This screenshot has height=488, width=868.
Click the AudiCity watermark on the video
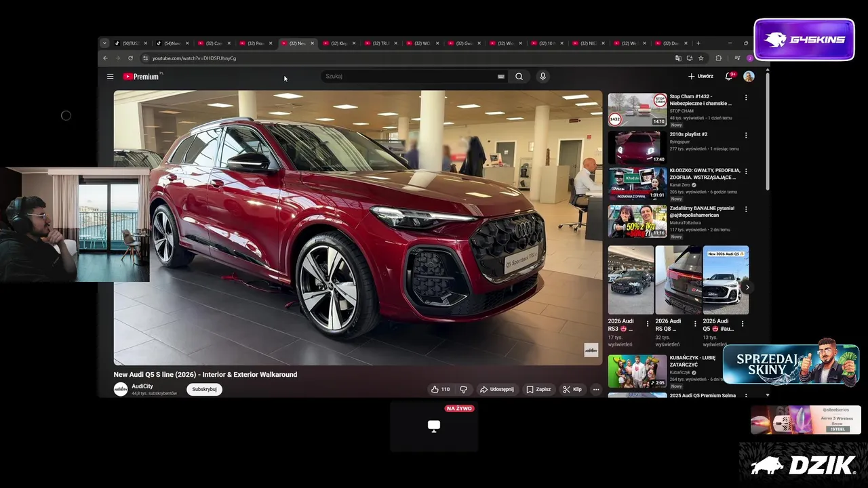591,350
